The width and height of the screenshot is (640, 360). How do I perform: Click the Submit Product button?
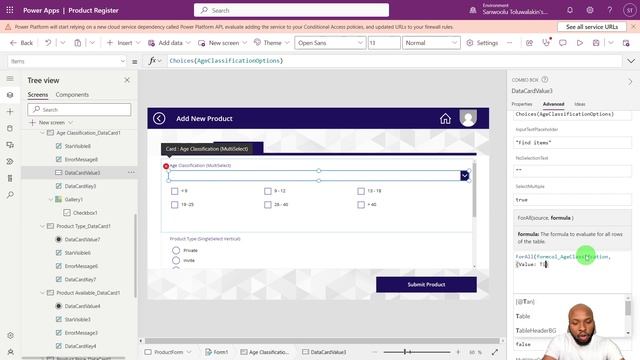[426, 284]
